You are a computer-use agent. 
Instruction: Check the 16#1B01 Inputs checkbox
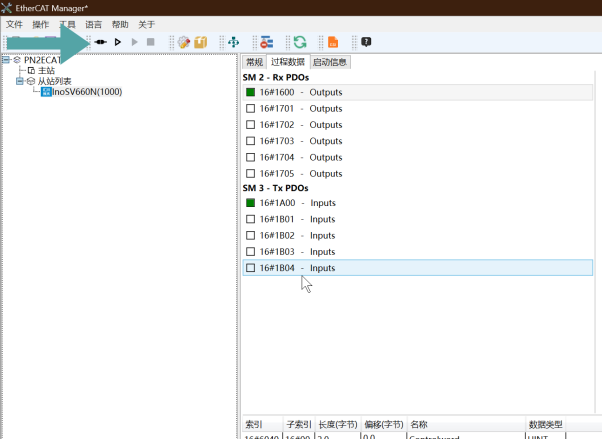point(250,219)
